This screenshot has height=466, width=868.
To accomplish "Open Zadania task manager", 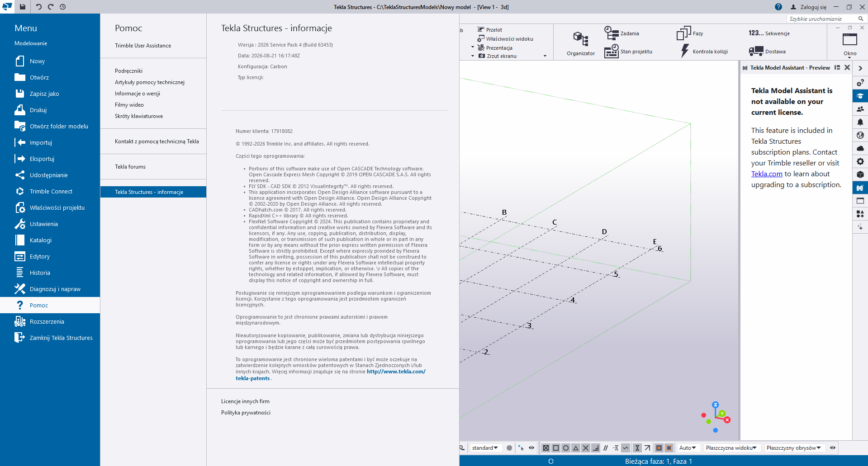I will pyautogui.click(x=622, y=33).
